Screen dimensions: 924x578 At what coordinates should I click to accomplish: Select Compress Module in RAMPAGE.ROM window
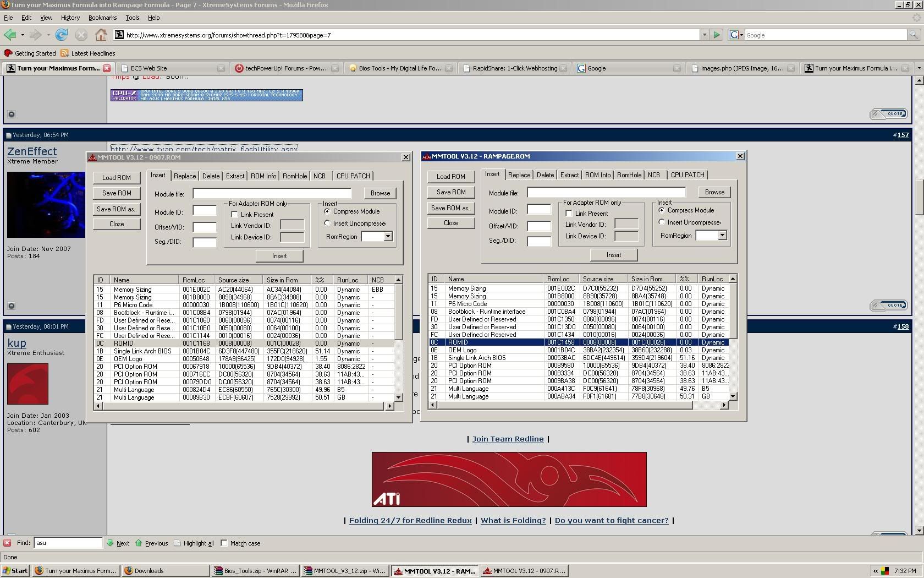662,210
